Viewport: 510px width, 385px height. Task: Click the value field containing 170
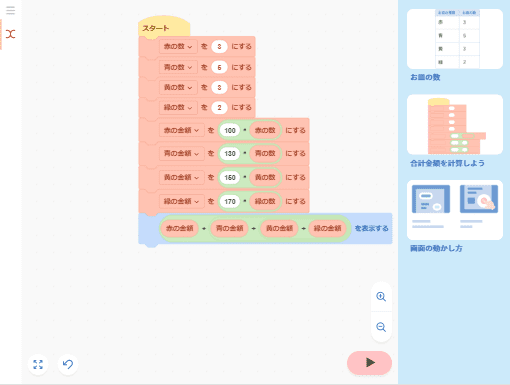click(x=230, y=201)
